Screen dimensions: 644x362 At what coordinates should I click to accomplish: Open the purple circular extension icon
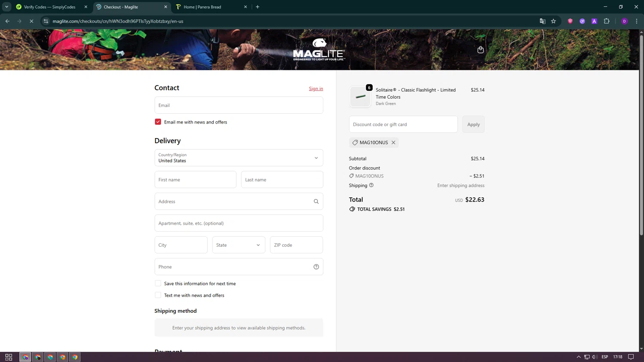582,21
